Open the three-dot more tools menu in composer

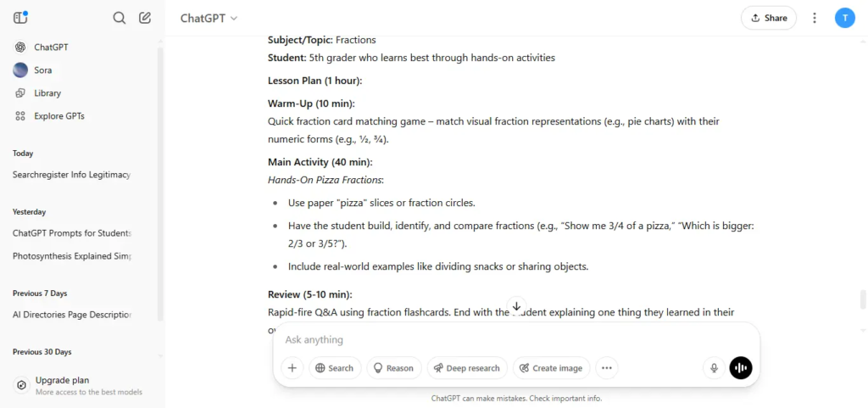pos(607,368)
